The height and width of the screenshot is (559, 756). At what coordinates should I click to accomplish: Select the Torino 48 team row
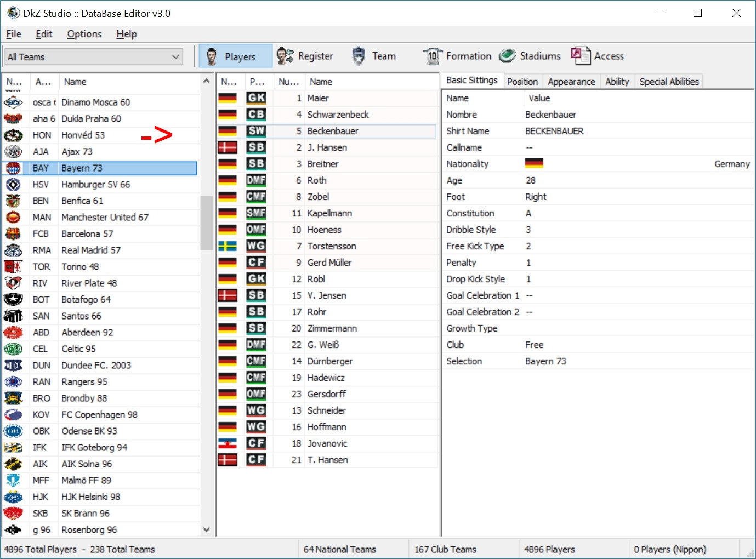(x=100, y=267)
